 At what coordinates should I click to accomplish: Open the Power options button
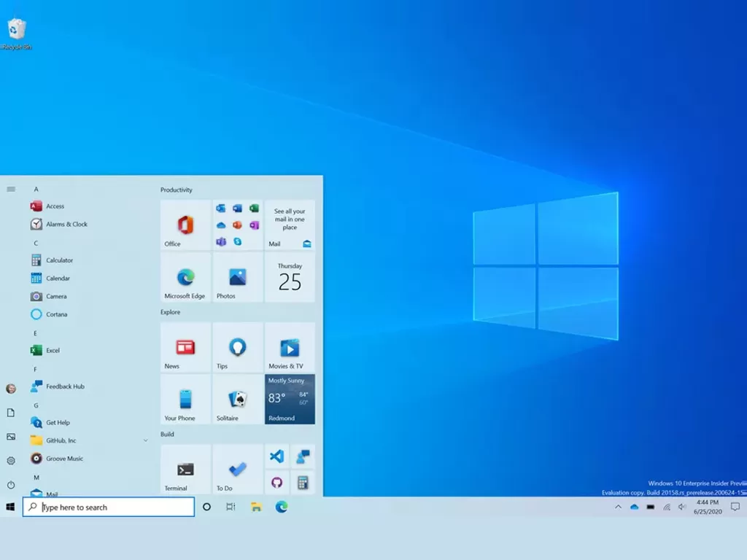pos(11,485)
